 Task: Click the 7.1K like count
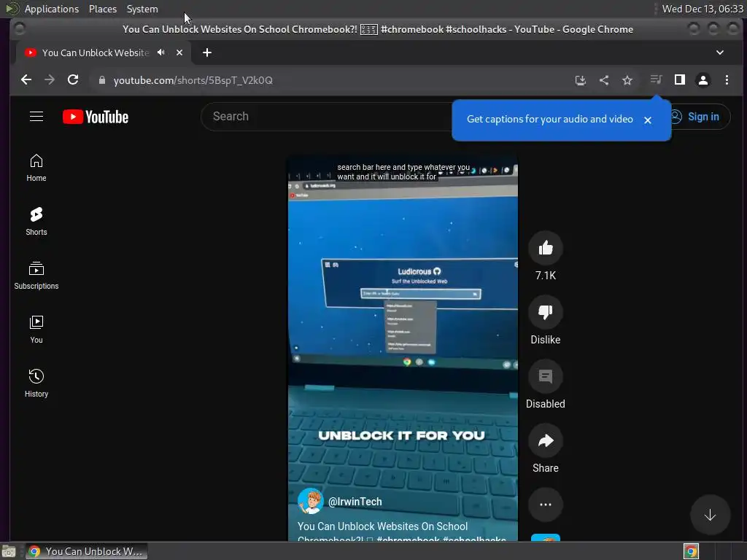[546, 275]
